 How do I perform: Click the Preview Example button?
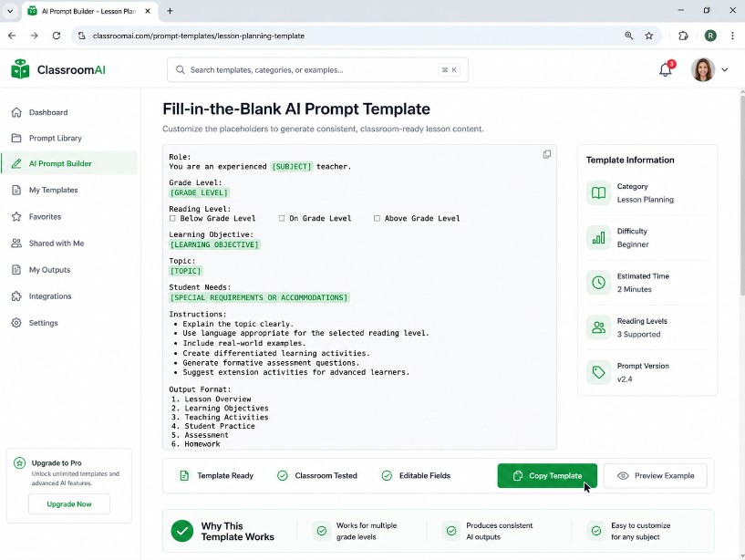[x=656, y=476]
